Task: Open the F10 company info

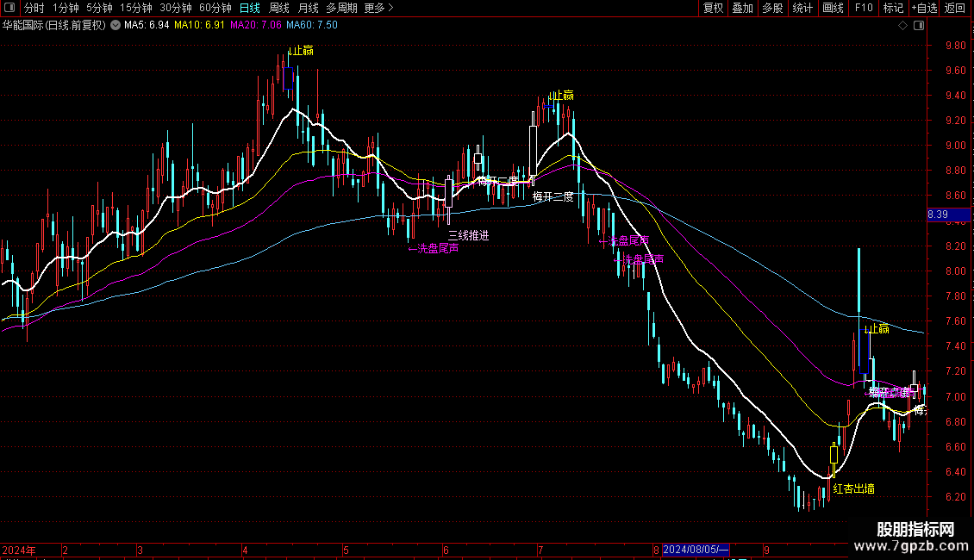Action: [x=864, y=8]
